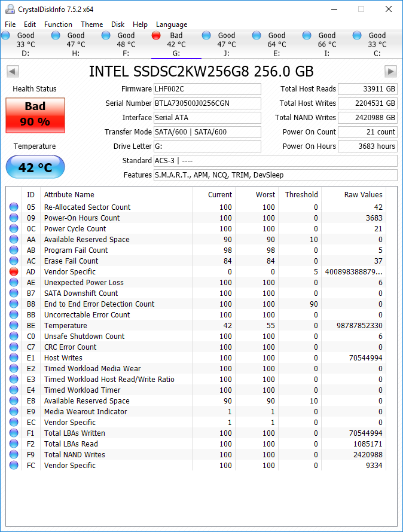The image size is (403, 532).
Task: Select the status orb for disk C:
Action: (357, 35)
